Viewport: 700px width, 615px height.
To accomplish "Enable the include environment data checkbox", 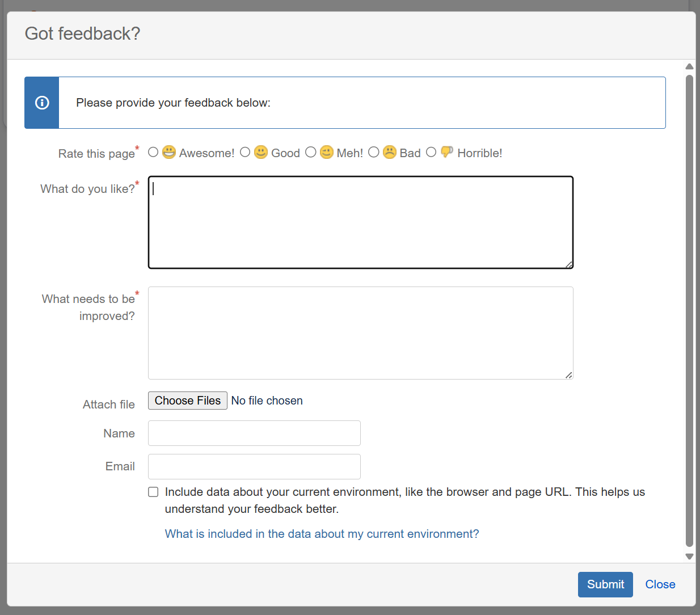I will click(x=153, y=492).
